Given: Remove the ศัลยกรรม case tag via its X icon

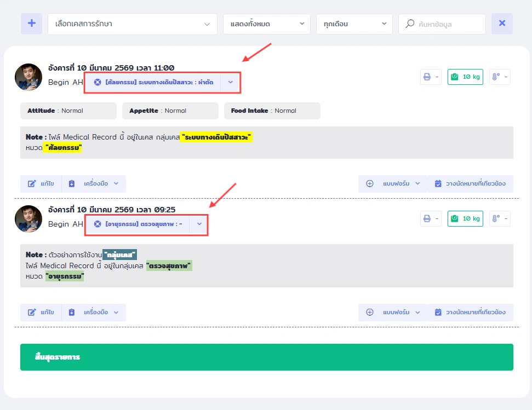Looking at the screenshot, I should [x=98, y=82].
